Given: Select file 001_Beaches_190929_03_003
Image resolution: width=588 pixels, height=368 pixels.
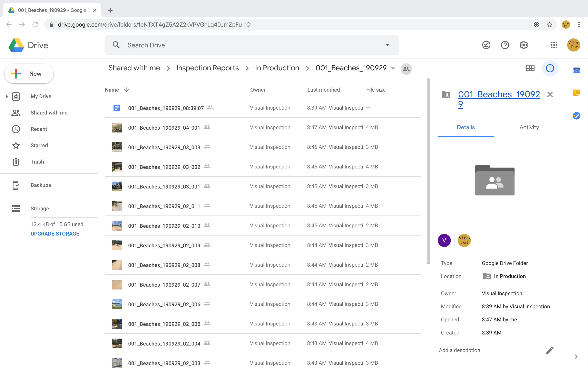Looking at the screenshot, I should click(x=263, y=147).
